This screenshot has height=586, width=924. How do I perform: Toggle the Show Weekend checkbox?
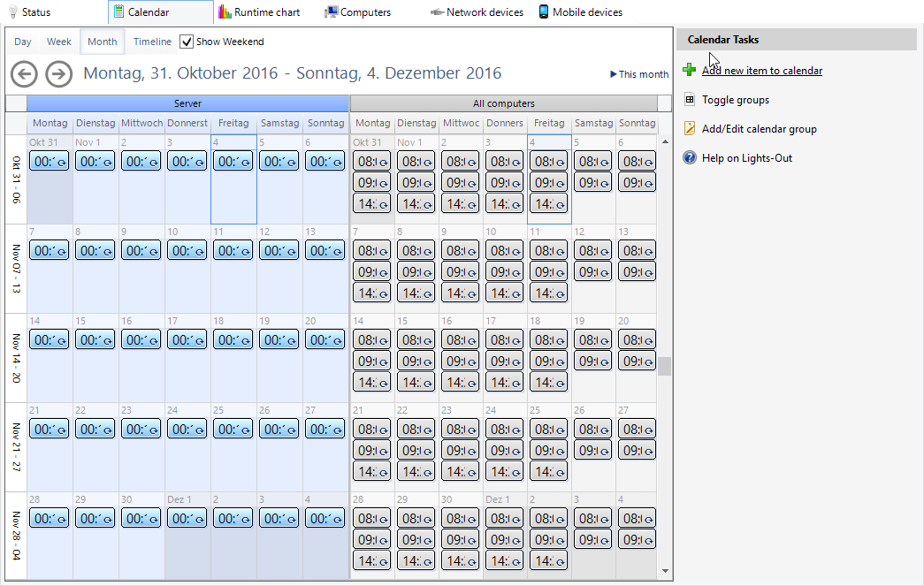click(187, 42)
